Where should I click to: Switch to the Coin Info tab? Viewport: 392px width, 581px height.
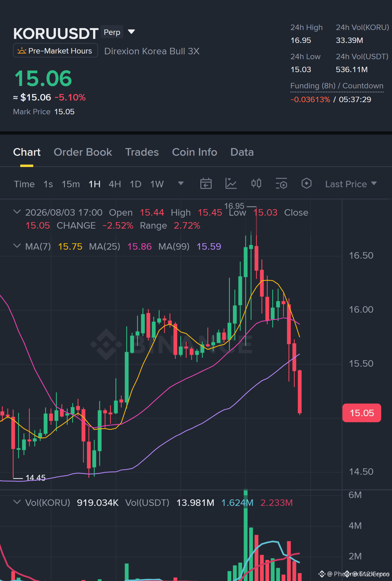click(x=195, y=152)
